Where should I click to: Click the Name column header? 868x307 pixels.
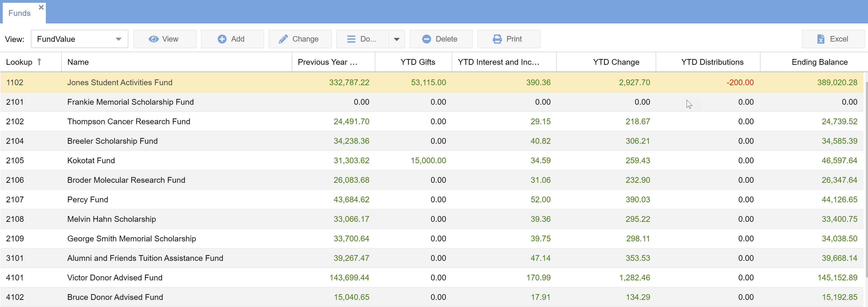click(78, 62)
